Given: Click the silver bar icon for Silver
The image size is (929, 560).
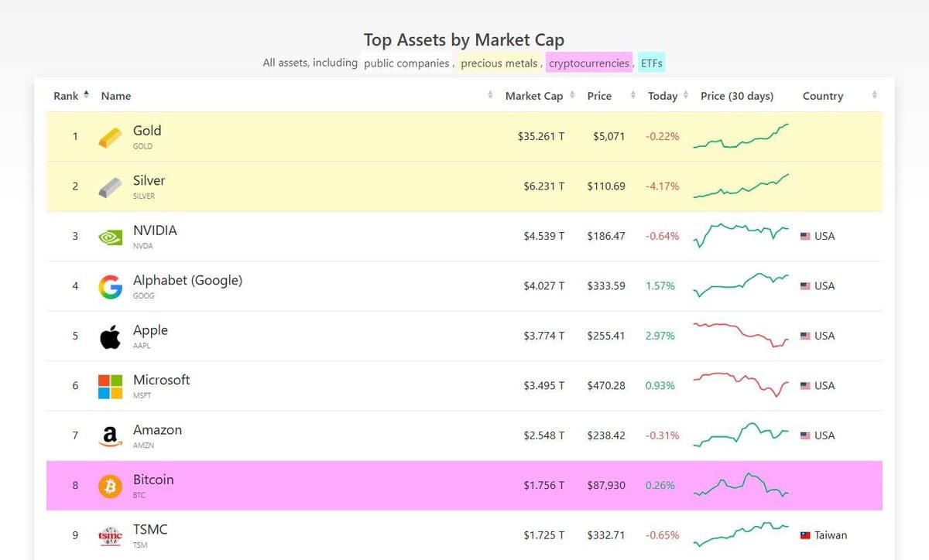Looking at the screenshot, I should (109, 186).
